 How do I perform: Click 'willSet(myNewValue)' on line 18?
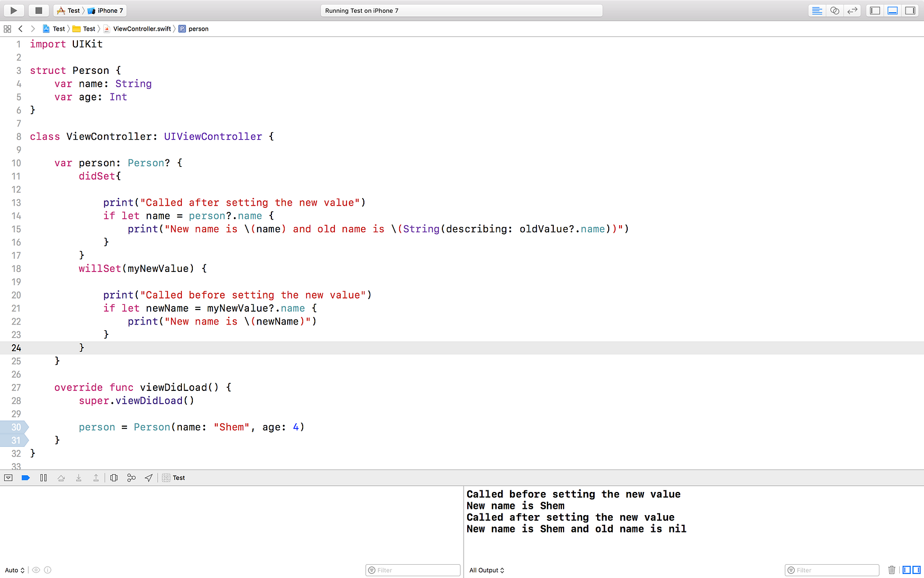pyautogui.click(x=136, y=269)
